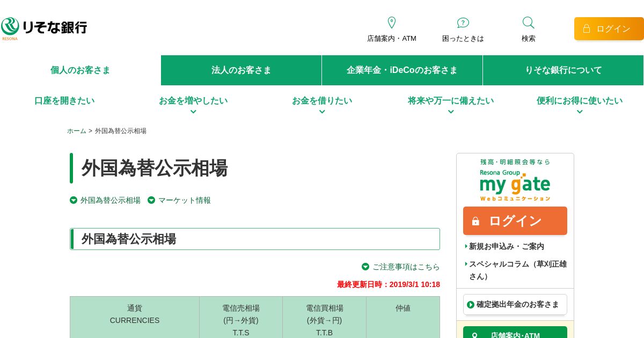Open the 口座を開きたい menu item
This screenshot has height=338, width=644.
click(x=64, y=101)
